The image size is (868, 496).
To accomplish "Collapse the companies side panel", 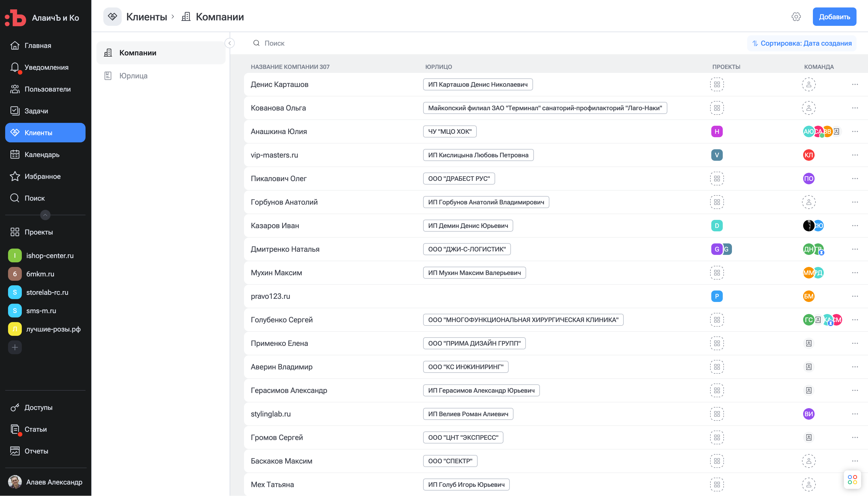I will 230,43.
